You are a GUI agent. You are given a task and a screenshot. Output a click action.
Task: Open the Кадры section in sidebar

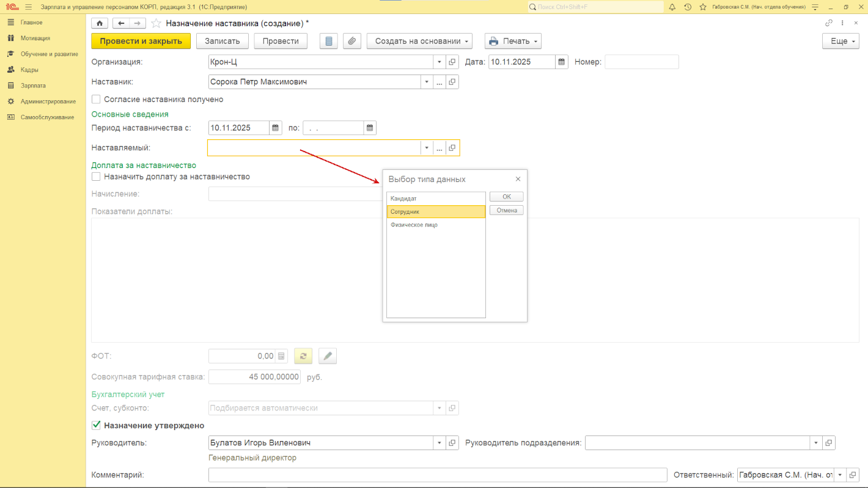click(29, 70)
